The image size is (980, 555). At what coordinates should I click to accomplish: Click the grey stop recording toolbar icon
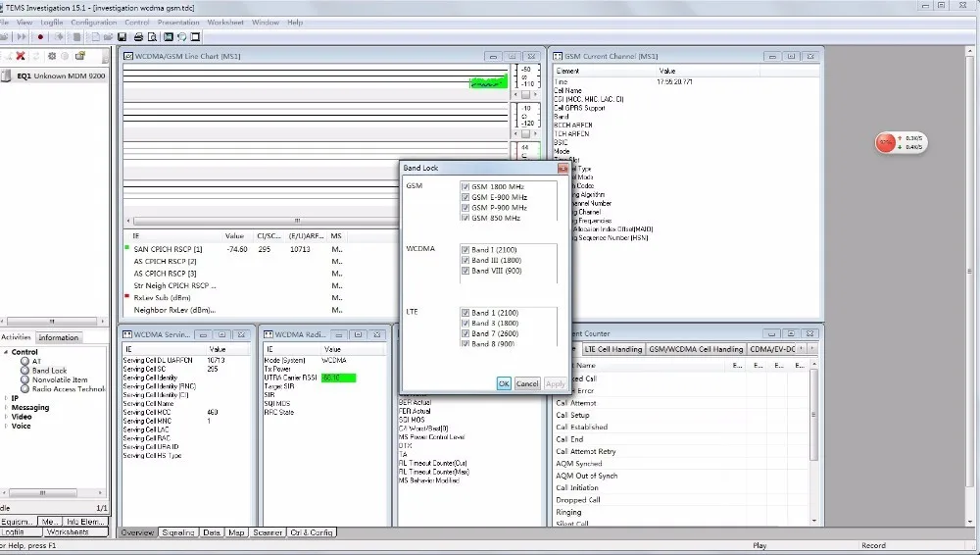[x=76, y=37]
